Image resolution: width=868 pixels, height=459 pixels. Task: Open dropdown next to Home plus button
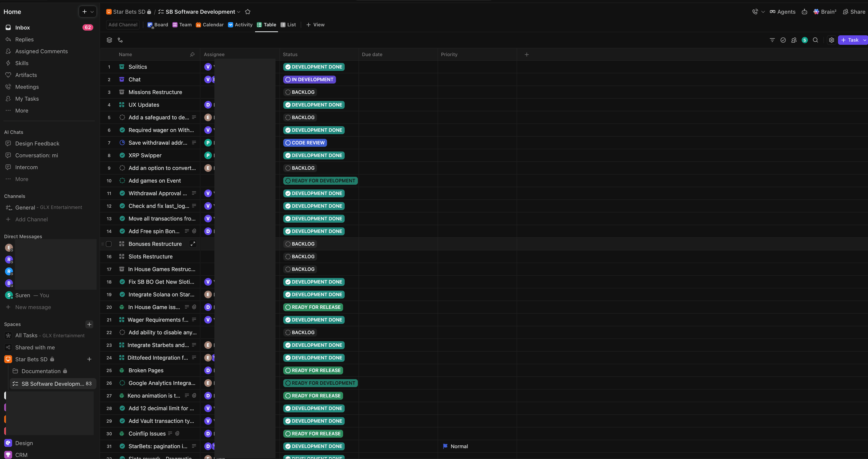[x=92, y=12]
